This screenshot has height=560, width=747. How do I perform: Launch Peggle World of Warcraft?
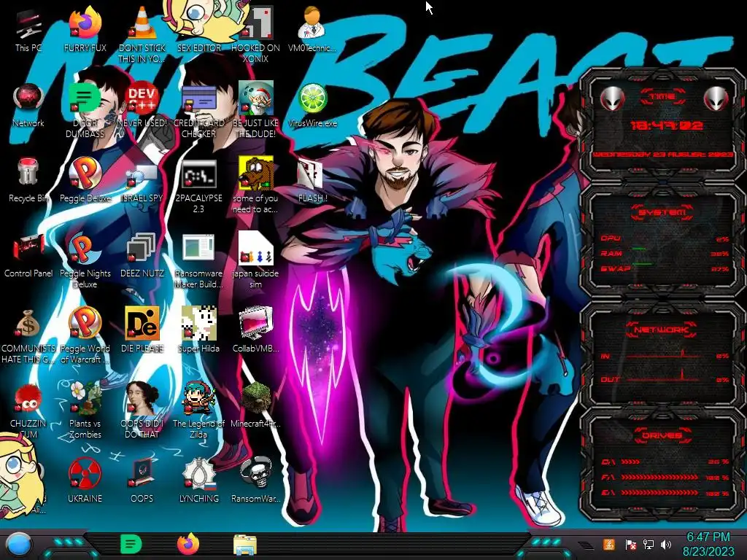point(85,336)
